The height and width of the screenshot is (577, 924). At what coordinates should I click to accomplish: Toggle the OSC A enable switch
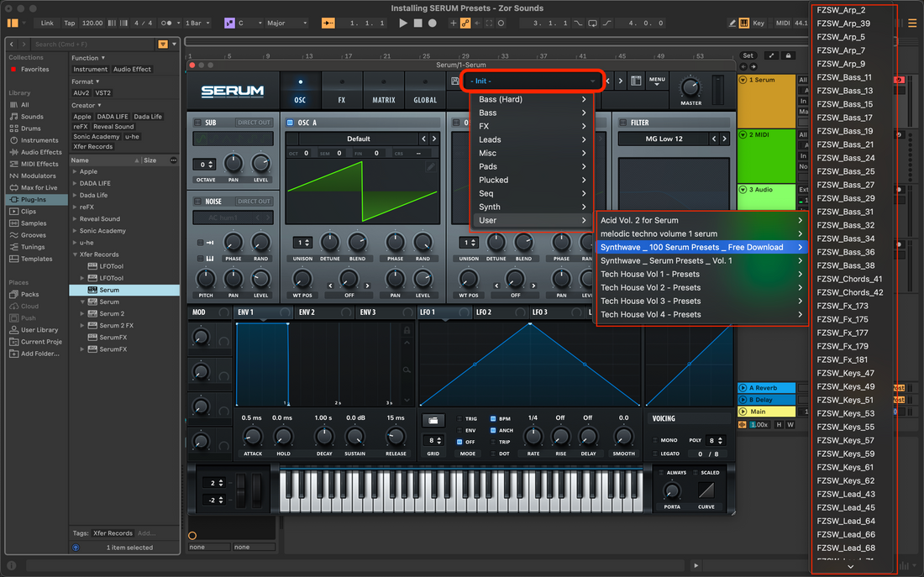click(290, 123)
